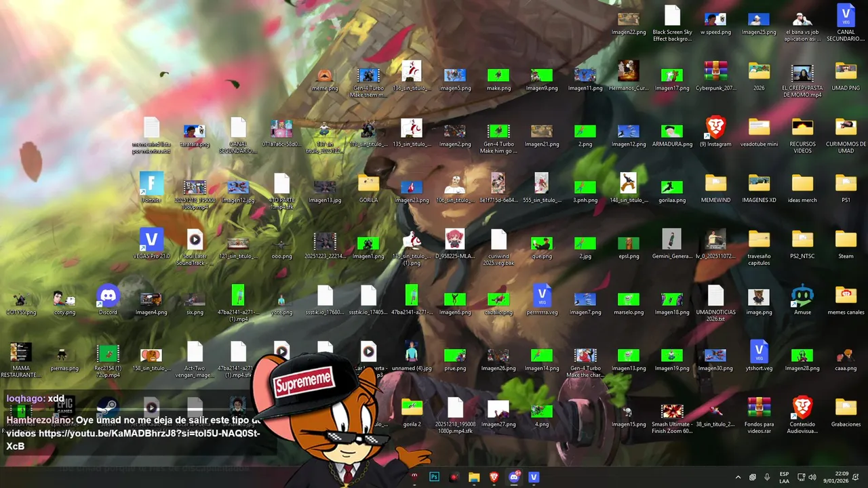Open the Steam folder
868x488 pixels.
click(846, 244)
